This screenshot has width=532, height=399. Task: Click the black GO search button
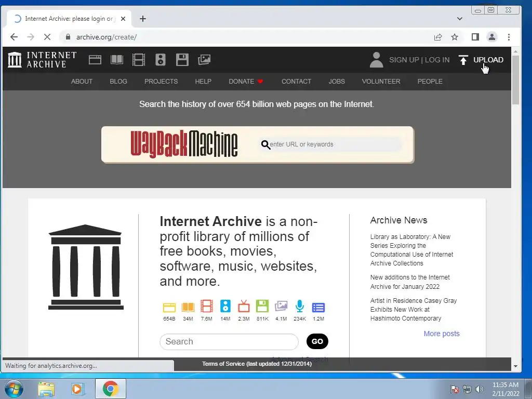tap(317, 341)
